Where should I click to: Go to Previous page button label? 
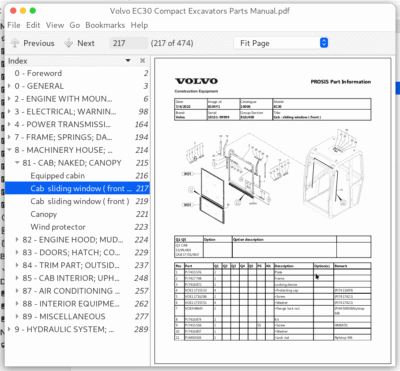tap(39, 43)
